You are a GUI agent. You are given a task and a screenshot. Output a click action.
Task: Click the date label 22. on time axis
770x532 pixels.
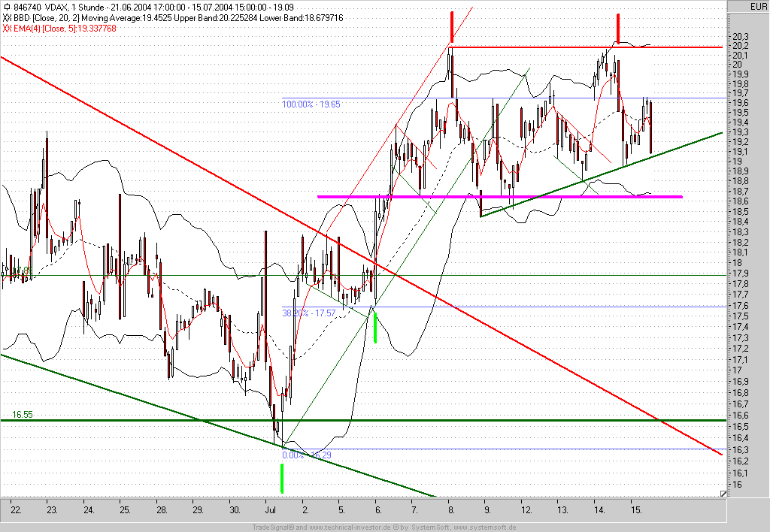17,510
